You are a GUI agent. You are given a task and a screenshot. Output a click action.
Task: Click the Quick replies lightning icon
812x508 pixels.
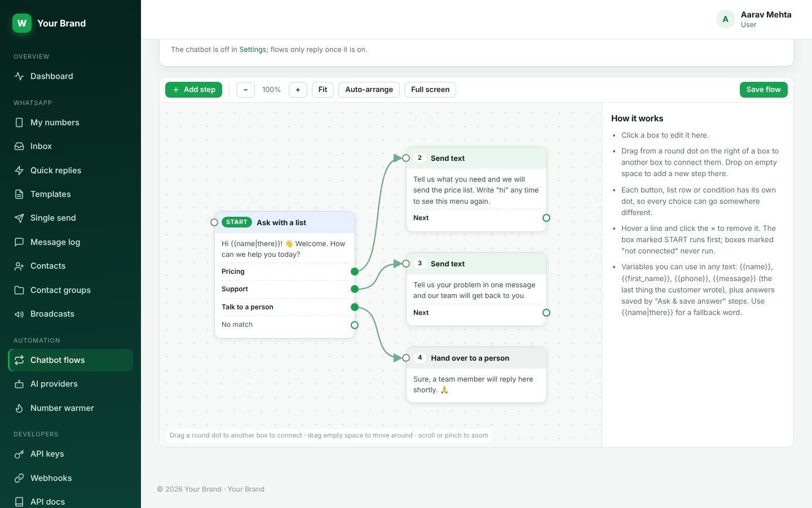point(19,170)
